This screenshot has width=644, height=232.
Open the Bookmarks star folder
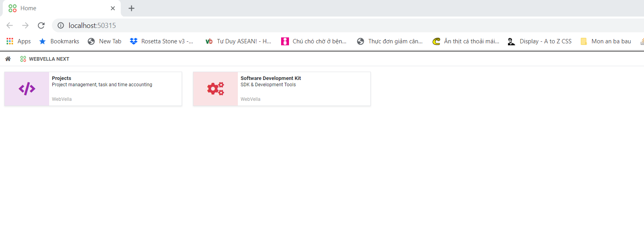[59, 41]
